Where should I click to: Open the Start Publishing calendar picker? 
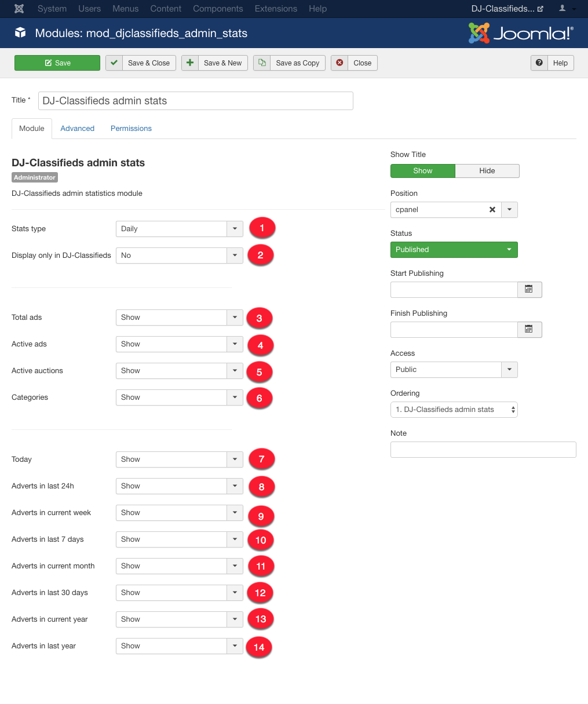(x=529, y=289)
